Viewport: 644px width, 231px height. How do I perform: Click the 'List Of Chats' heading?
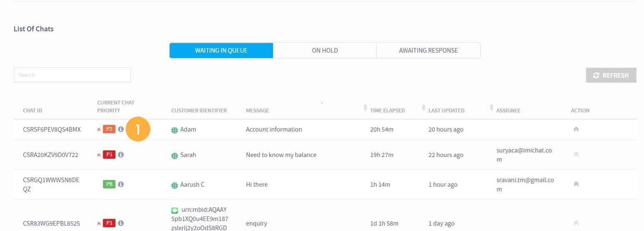34,29
